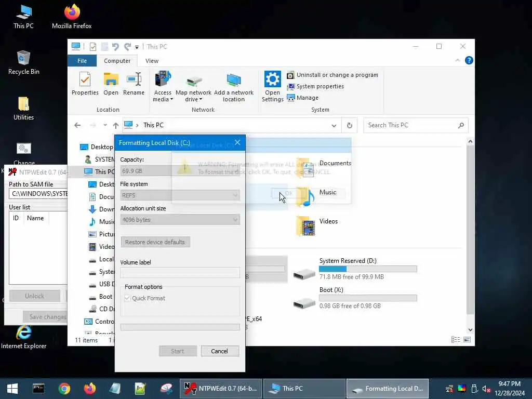Open the File system dropdown
Screen dimensions: 532x399
(180, 195)
